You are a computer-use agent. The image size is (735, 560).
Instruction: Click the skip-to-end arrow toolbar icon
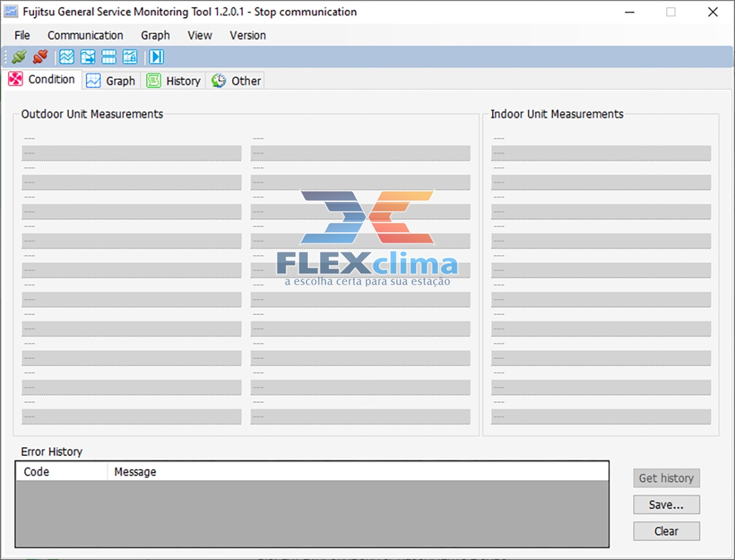pos(157,56)
